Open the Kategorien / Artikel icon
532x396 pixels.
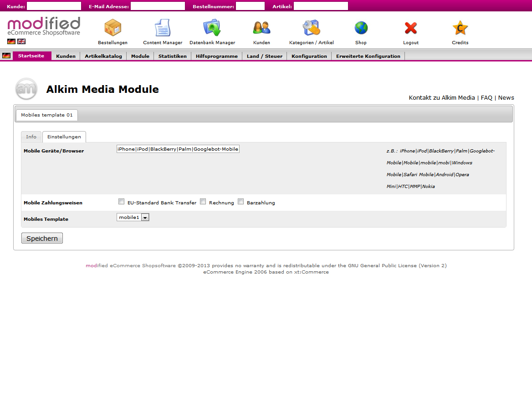[x=312, y=27]
